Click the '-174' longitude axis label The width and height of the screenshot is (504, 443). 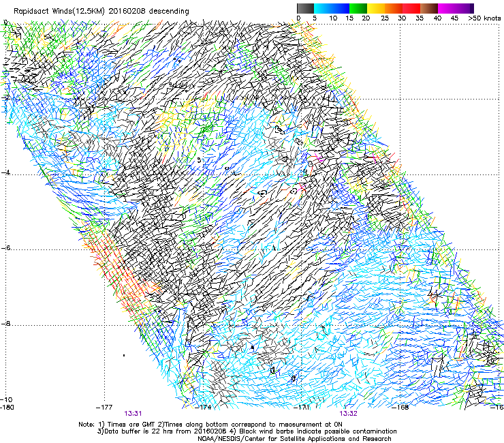tap(203, 407)
